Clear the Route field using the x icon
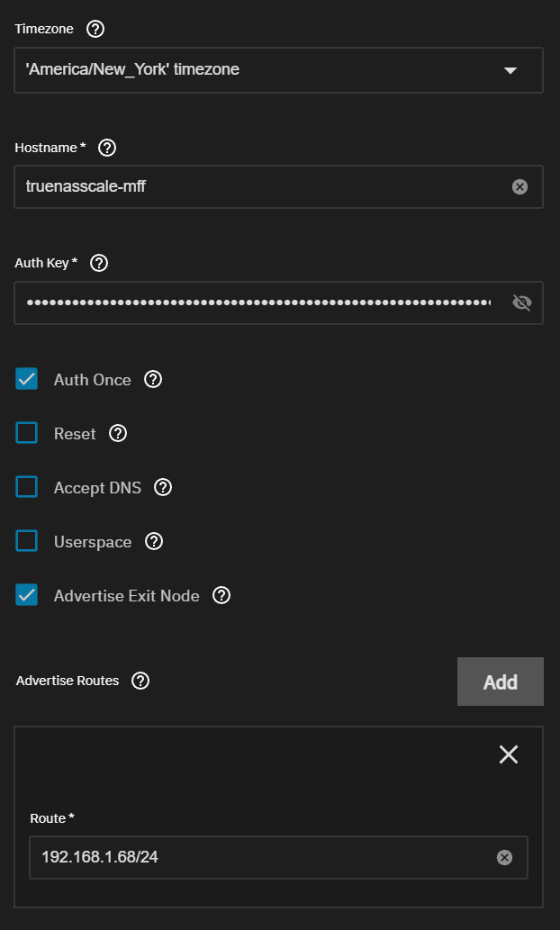Image resolution: width=560 pixels, height=930 pixels. [504, 857]
